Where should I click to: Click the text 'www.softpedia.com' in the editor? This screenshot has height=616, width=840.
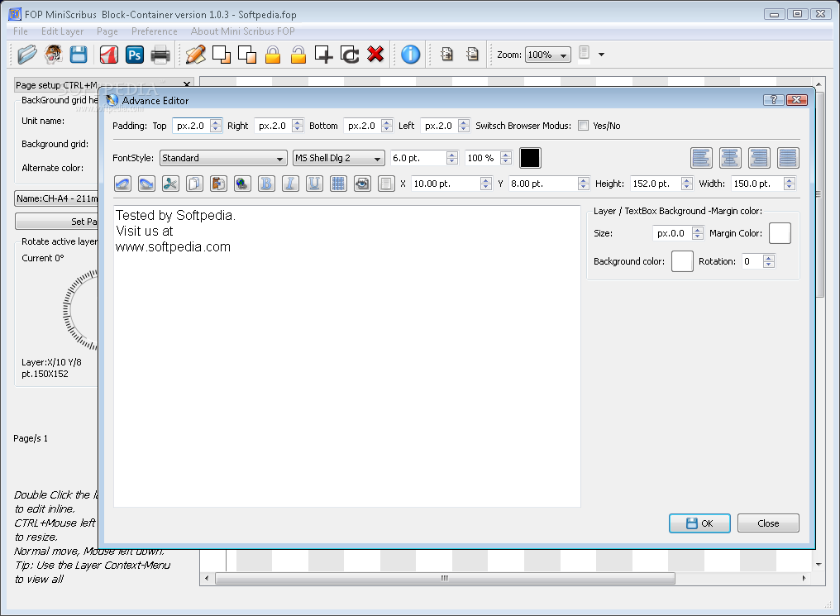[x=173, y=247]
